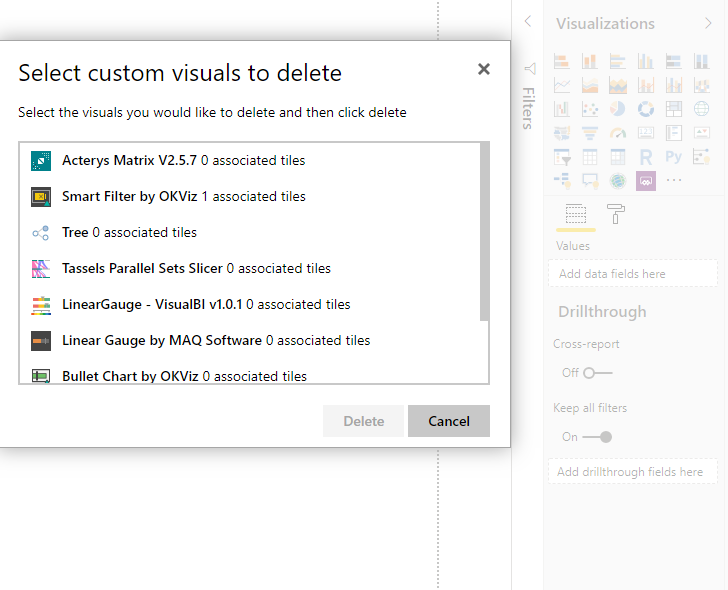Select the Python visual
The image size is (728, 590).
tap(673, 157)
